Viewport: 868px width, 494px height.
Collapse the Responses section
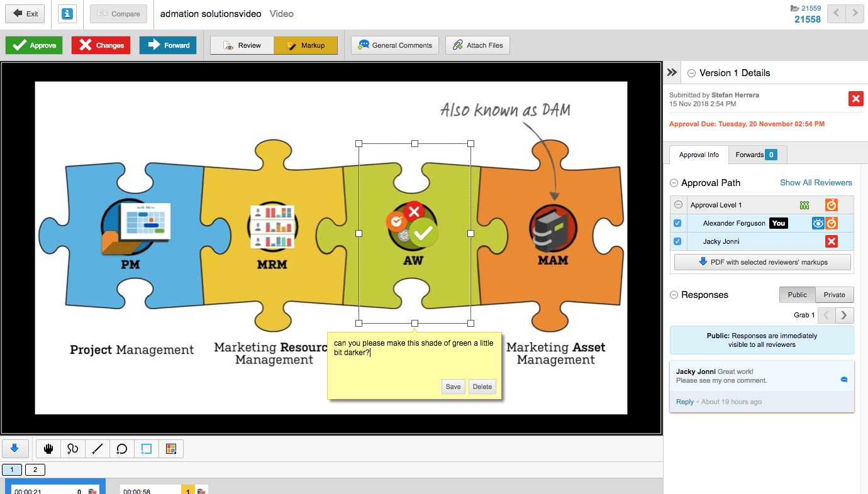(x=674, y=295)
